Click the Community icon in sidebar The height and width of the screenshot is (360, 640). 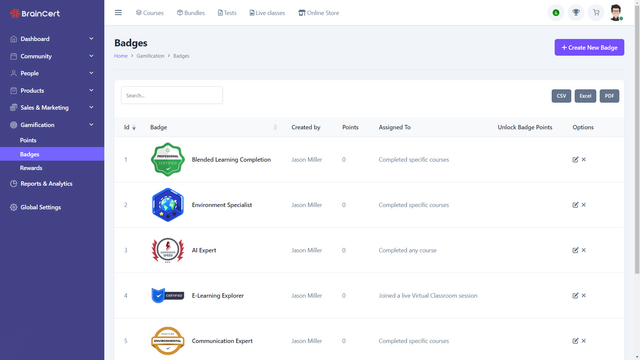pyautogui.click(x=13, y=56)
